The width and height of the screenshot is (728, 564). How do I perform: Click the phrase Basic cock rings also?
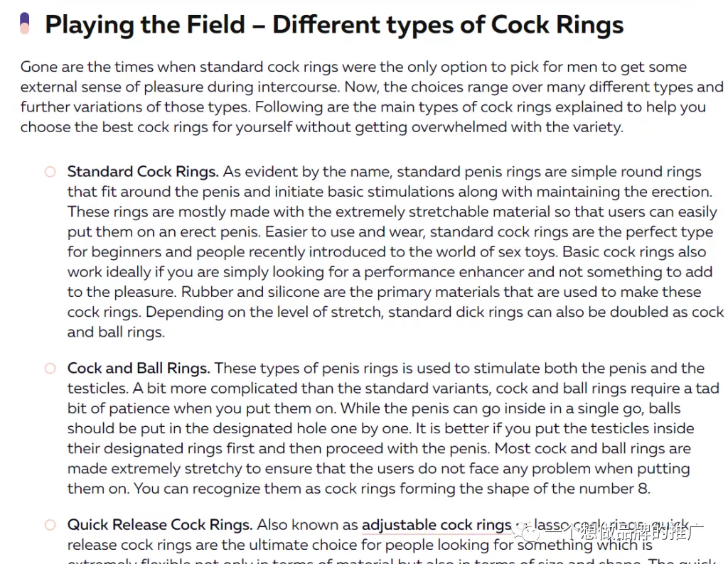point(634,252)
